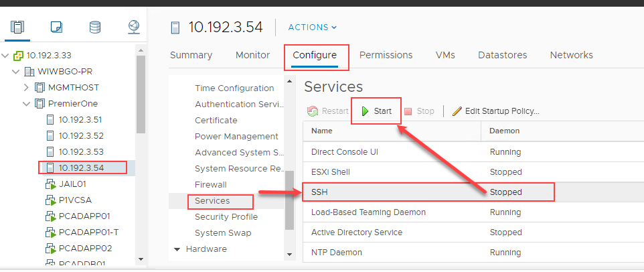Screen dimensions: 644x272
Task: Click the Edit Startup Policy pencil icon
Action: click(457, 111)
